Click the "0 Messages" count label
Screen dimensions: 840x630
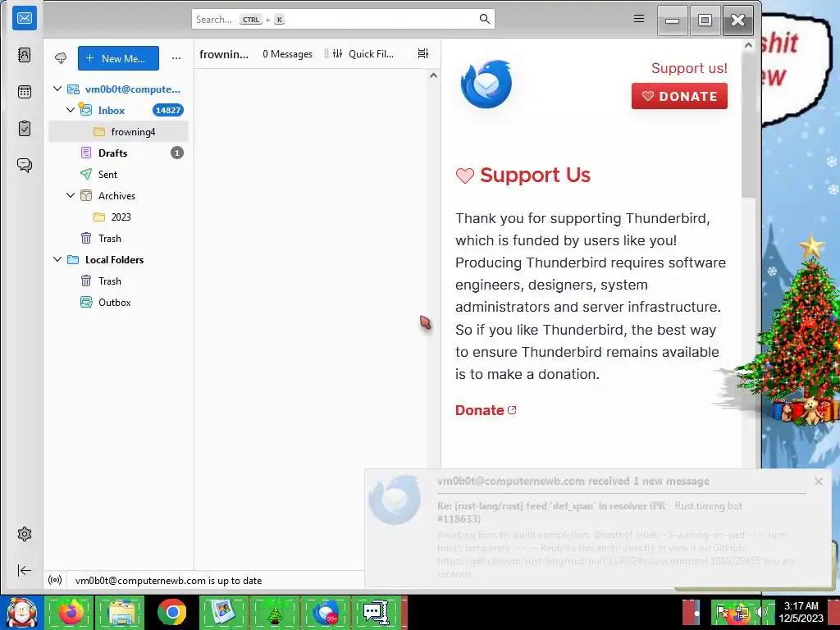(x=288, y=53)
